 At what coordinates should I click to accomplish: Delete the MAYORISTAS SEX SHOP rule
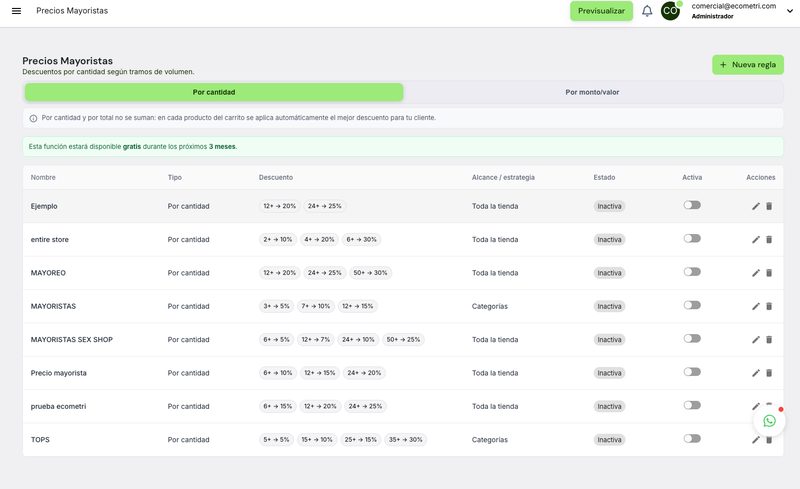coord(769,339)
